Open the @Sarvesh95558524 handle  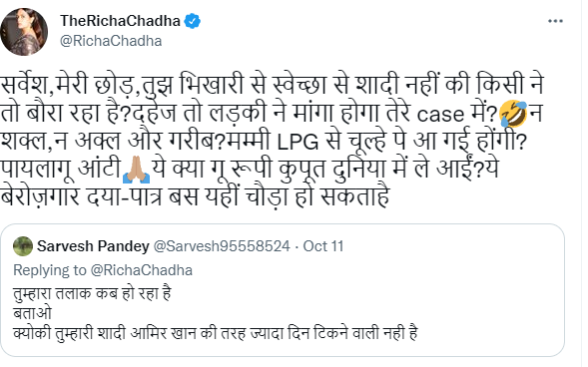[222, 246]
